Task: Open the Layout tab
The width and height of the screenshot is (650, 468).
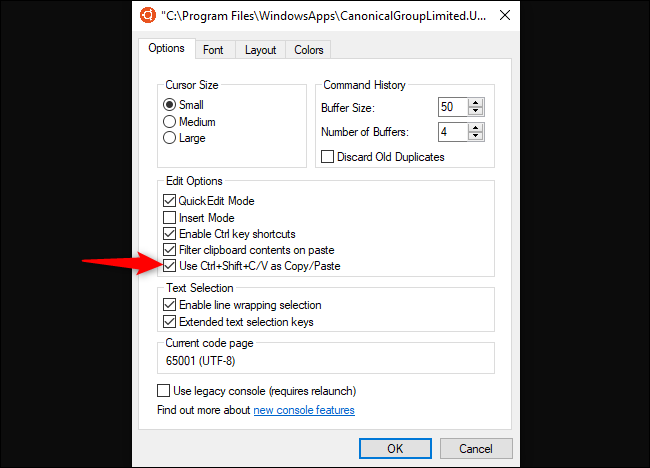Action: (x=260, y=50)
